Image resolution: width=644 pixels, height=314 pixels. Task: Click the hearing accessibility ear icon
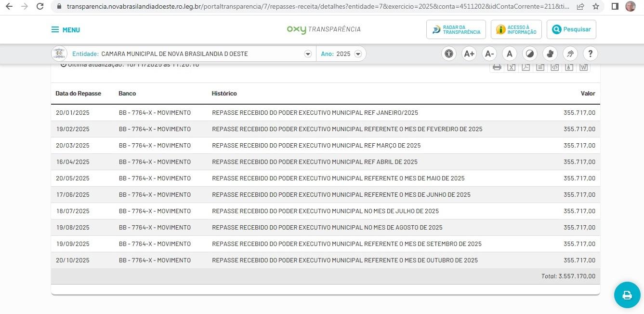click(x=570, y=54)
